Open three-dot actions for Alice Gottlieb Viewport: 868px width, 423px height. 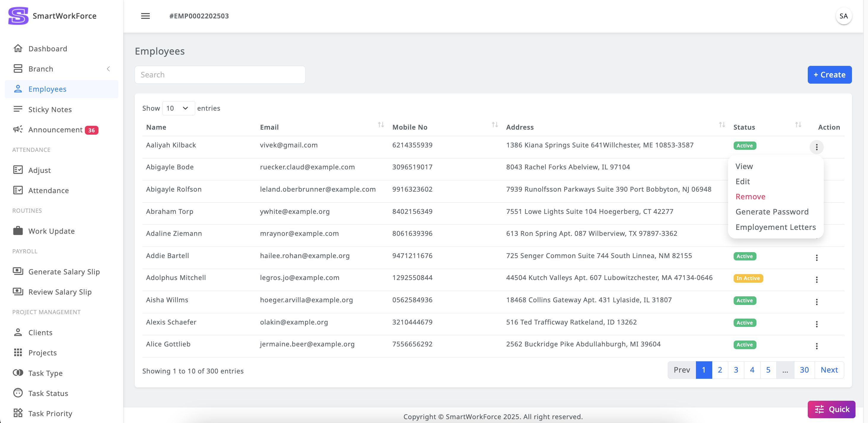[x=816, y=346]
